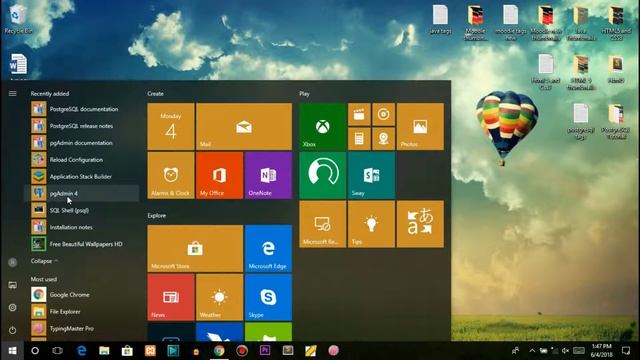The height and width of the screenshot is (360, 640).
Task: Open the Monday 4 calendar tile
Action: 171,127
